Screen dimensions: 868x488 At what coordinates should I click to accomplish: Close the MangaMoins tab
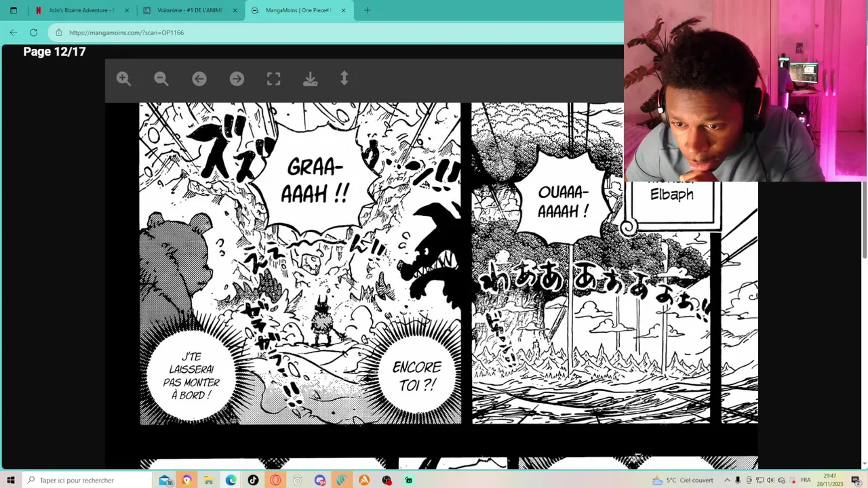[x=343, y=10]
